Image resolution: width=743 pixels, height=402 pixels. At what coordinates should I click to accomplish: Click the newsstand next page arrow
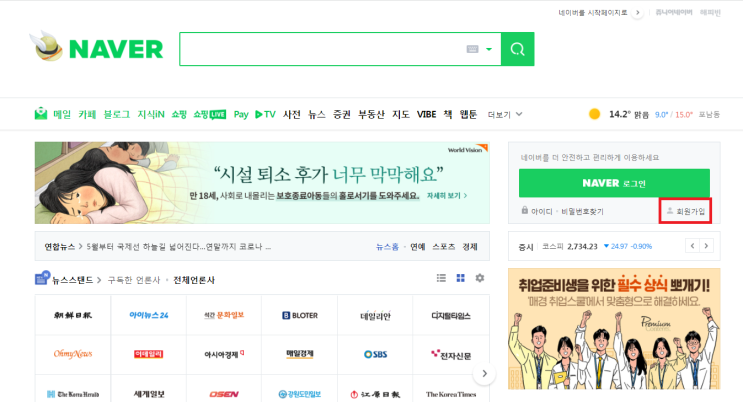click(484, 374)
